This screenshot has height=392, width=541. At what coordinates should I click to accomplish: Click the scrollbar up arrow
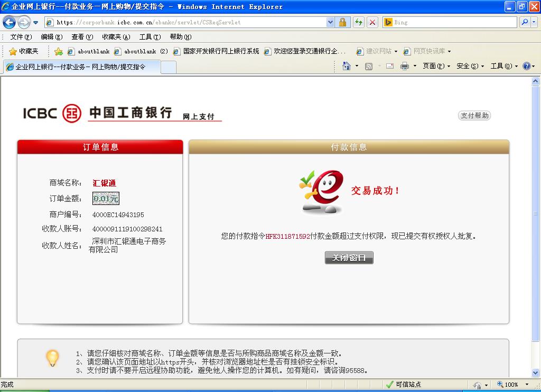tap(535, 81)
